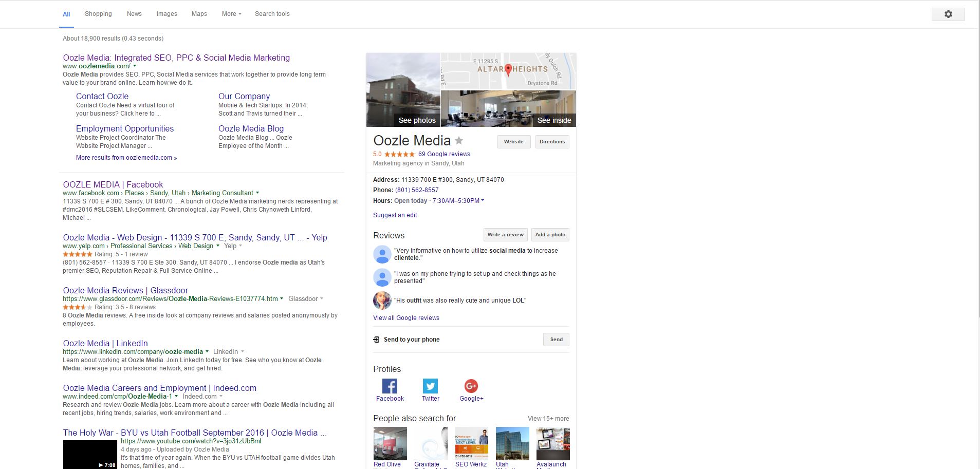Click the Gravitate thumbnail image
The height and width of the screenshot is (469, 980).
(x=431, y=444)
